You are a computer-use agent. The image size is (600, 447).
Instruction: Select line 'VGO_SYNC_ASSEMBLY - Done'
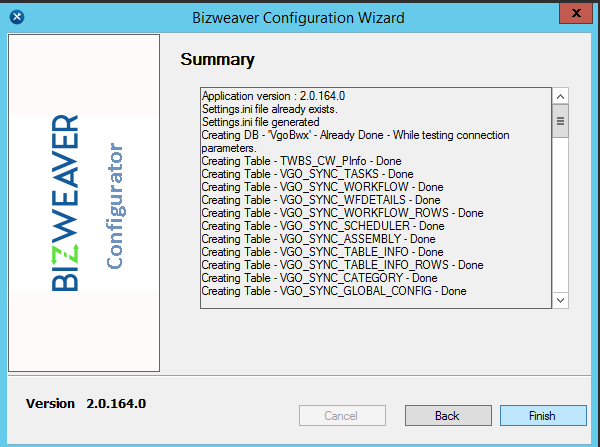(x=318, y=239)
